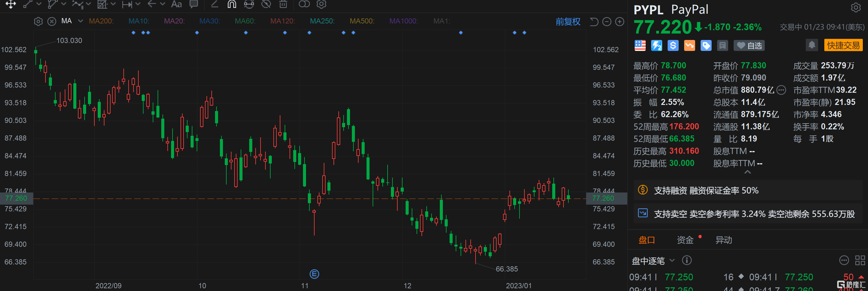868x291 pixels.
Task: Open the MA indicator dropdown
Action: [81, 21]
